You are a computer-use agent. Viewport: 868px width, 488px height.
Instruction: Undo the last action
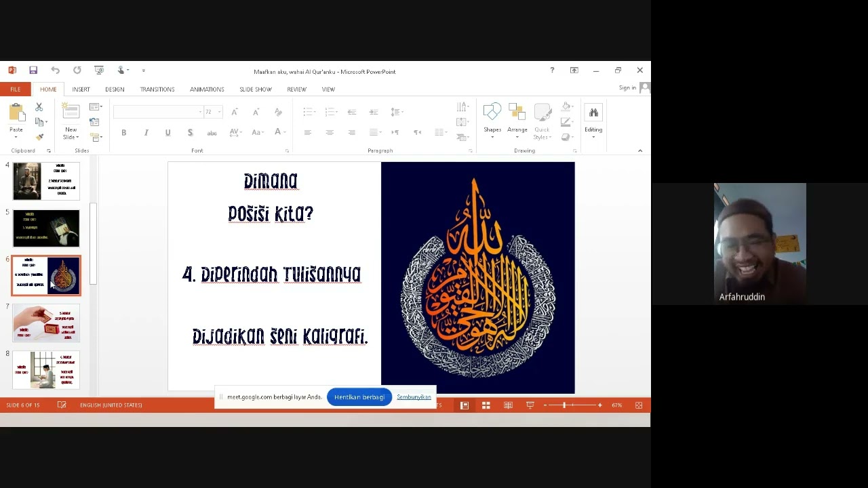[x=55, y=70]
